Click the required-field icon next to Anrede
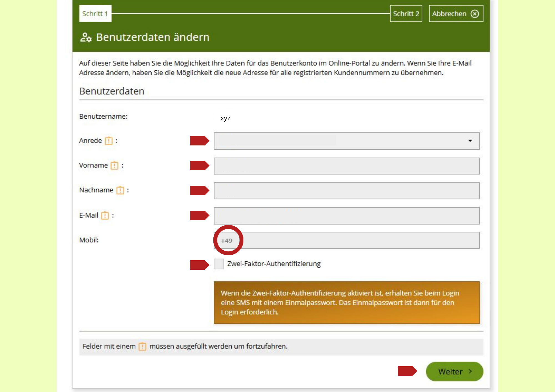Image resolution: width=555 pixels, height=392 pixels. click(x=109, y=141)
